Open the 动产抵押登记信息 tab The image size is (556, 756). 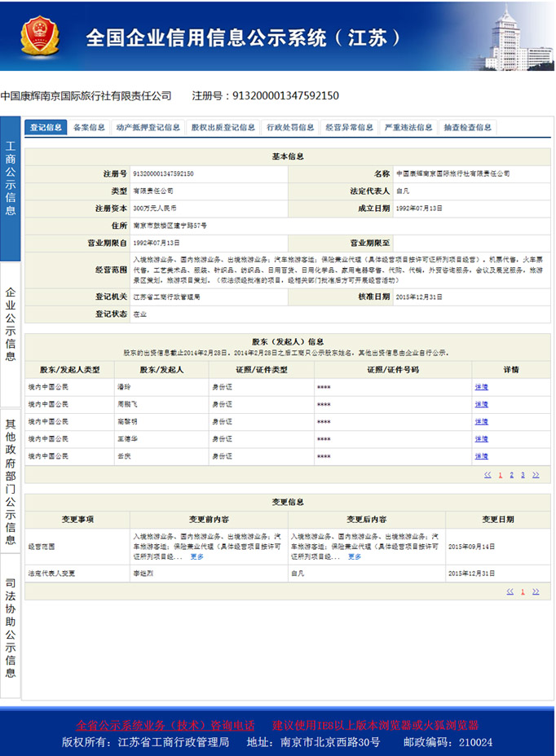148,127
